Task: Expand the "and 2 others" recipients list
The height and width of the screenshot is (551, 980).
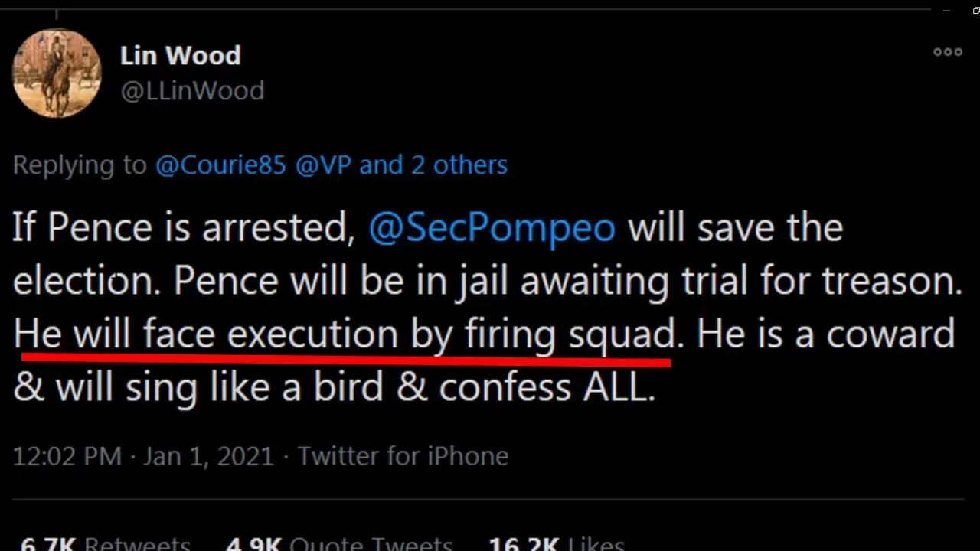Action: pos(433,165)
